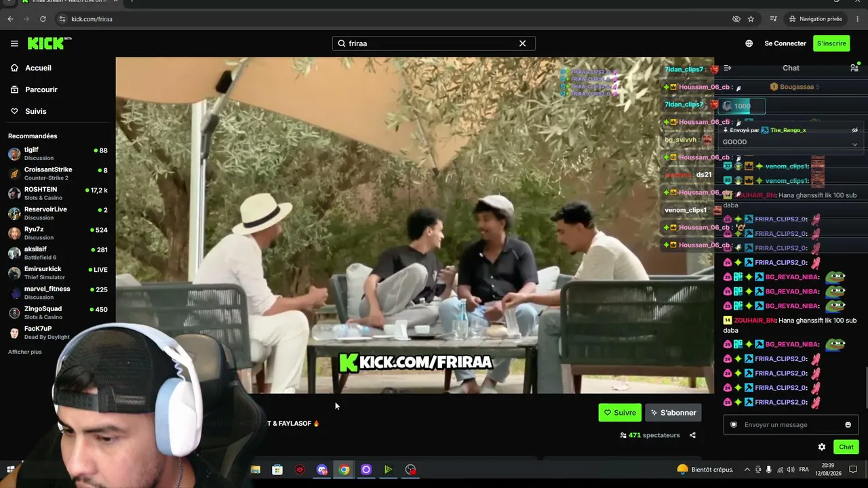Clear the search field with the X
868x488 pixels.
522,43
